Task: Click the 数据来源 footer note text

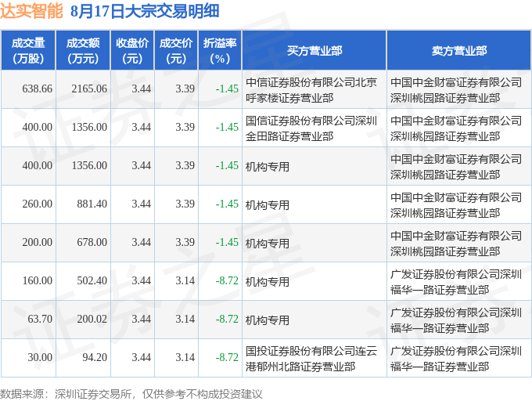Action: click(x=131, y=394)
